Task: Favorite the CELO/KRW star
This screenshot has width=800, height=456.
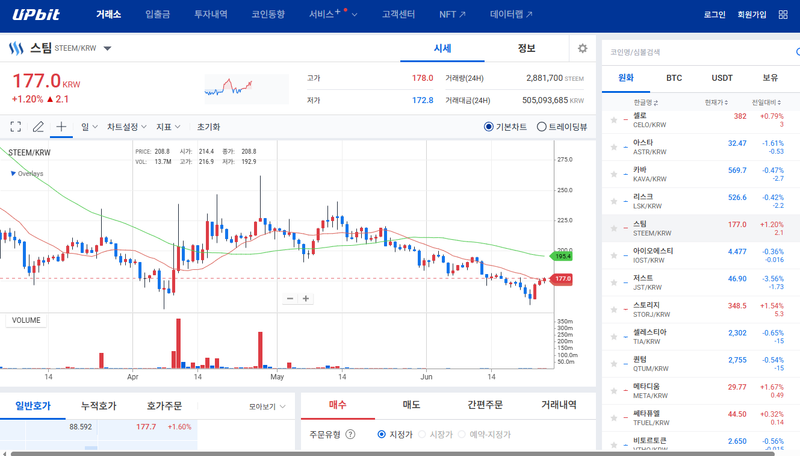Action: coord(614,120)
